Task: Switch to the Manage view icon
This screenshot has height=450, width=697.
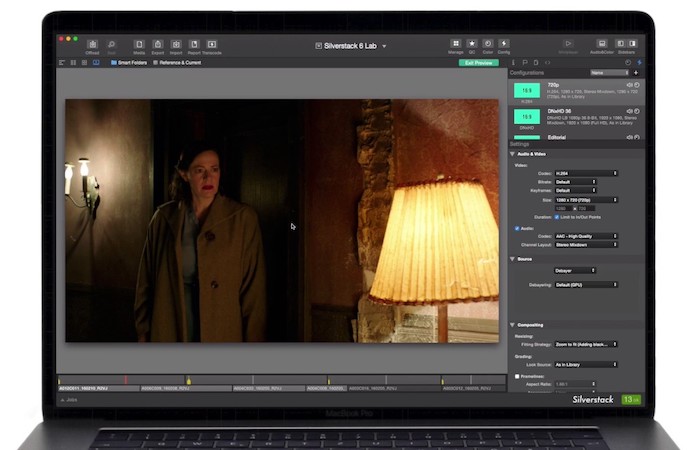Action: pyautogui.click(x=456, y=44)
